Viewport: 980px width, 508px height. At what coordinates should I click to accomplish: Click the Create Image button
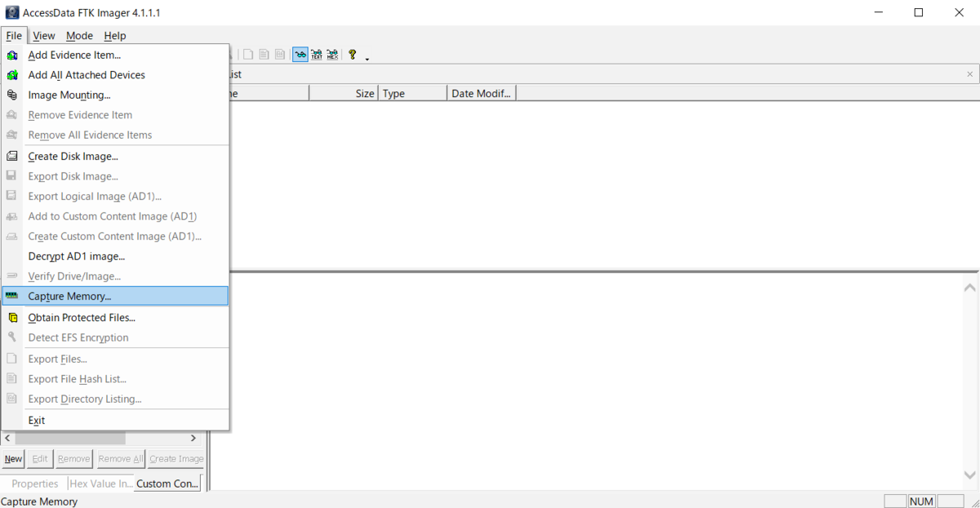click(x=176, y=459)
